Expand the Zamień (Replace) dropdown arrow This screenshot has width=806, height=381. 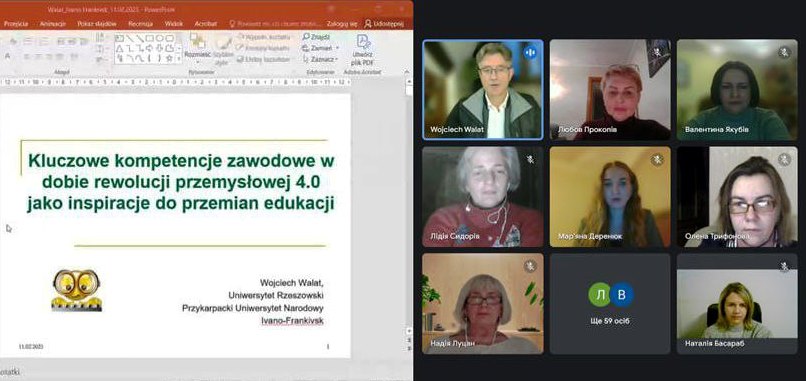(x=337, y=48)
